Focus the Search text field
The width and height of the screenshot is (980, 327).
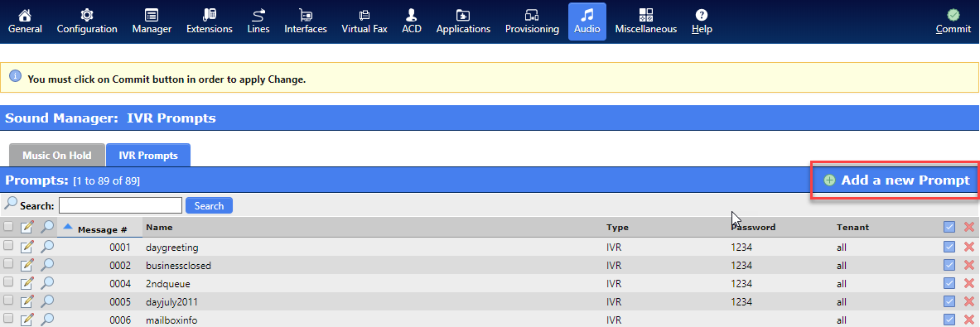tap(120, 205)
